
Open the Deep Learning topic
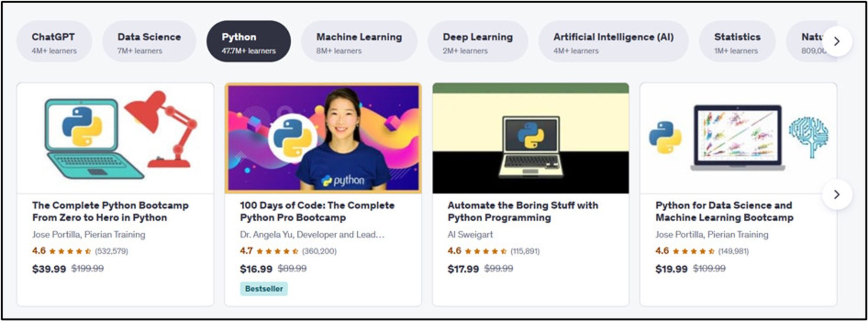(478, 41)
